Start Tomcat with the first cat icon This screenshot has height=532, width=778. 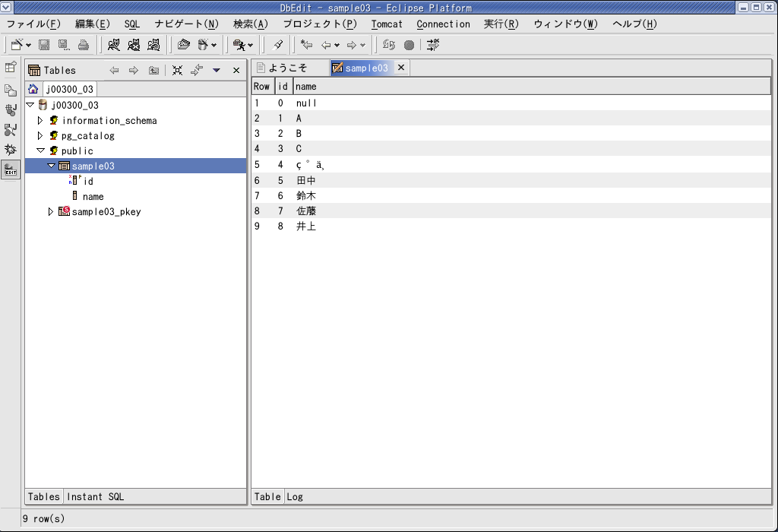[x=114, y=45]
